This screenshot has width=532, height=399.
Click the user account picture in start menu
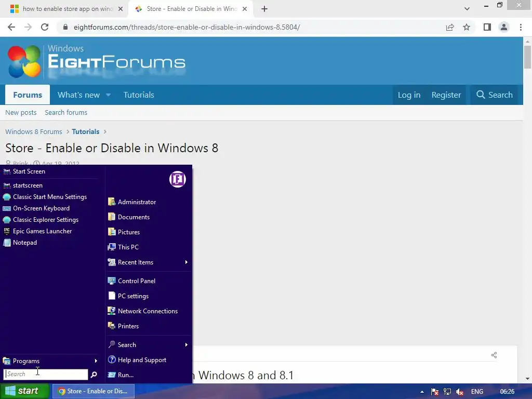[178, 179]
